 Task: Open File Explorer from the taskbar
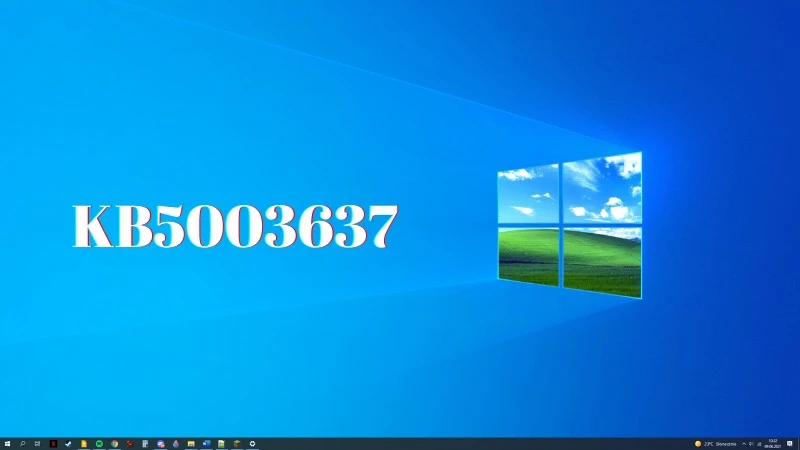pos(191,444)
